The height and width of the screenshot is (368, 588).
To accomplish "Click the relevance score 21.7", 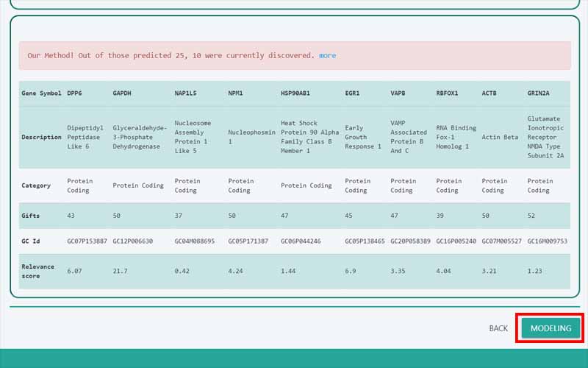I will click(120, 272).
